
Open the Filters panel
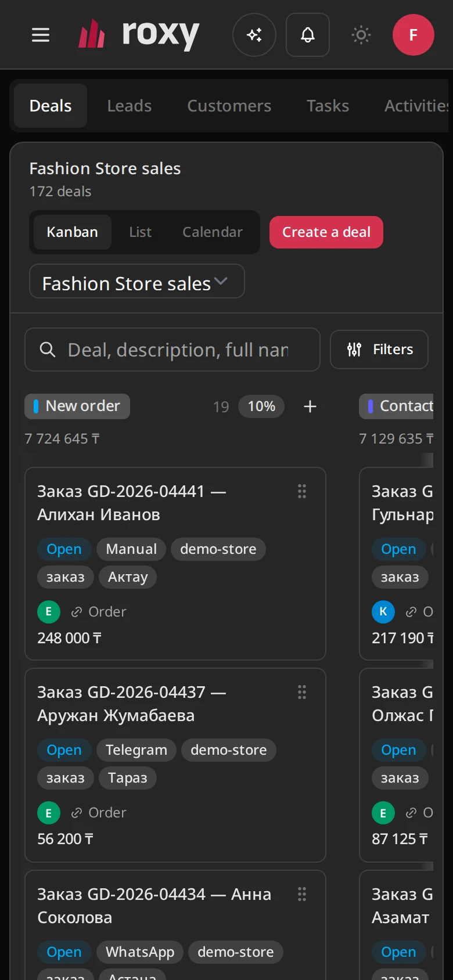(x=379, y=350)
